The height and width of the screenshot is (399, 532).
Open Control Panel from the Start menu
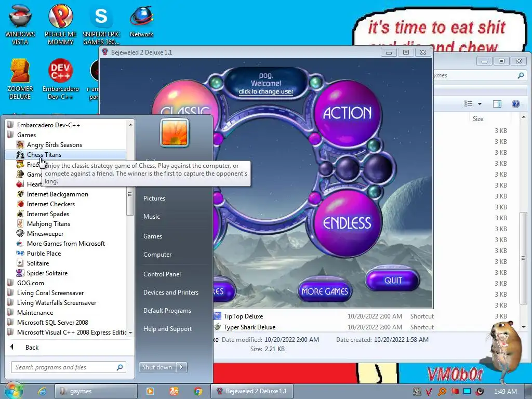162,274
